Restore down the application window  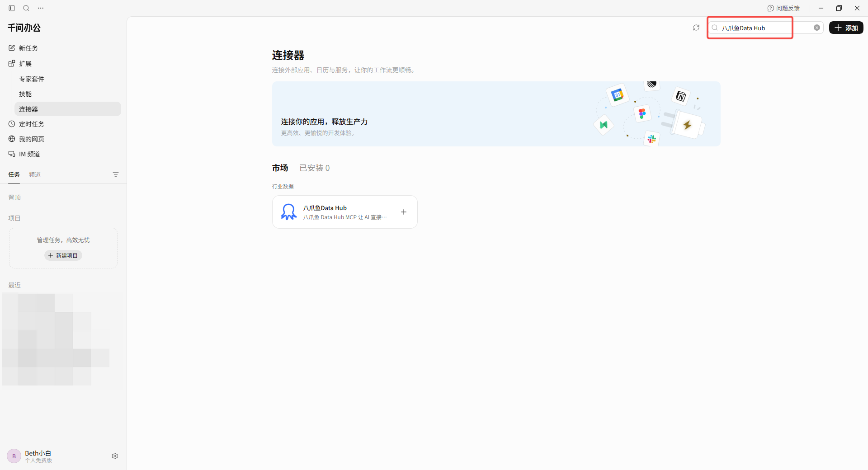[x=839, y=8]
